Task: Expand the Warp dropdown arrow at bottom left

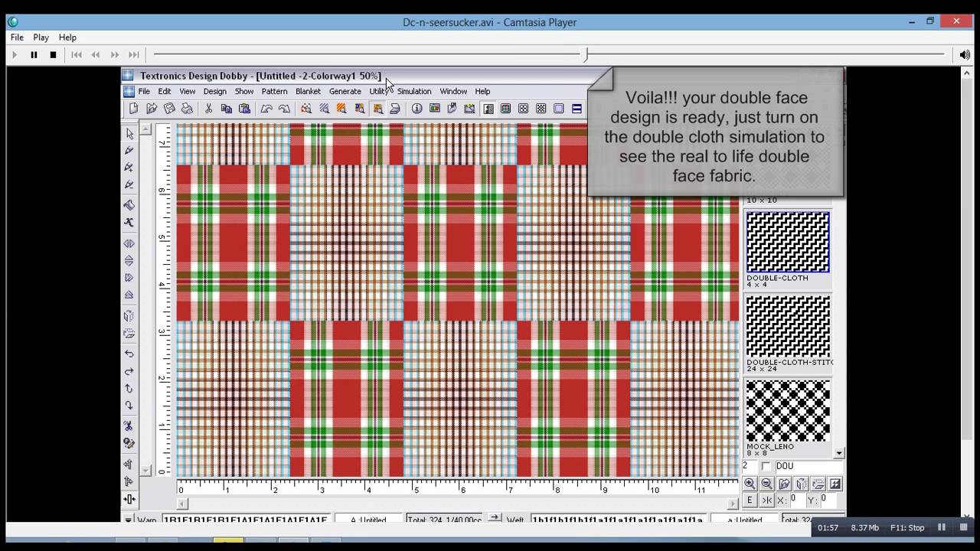Action: [x=129, y=520]
